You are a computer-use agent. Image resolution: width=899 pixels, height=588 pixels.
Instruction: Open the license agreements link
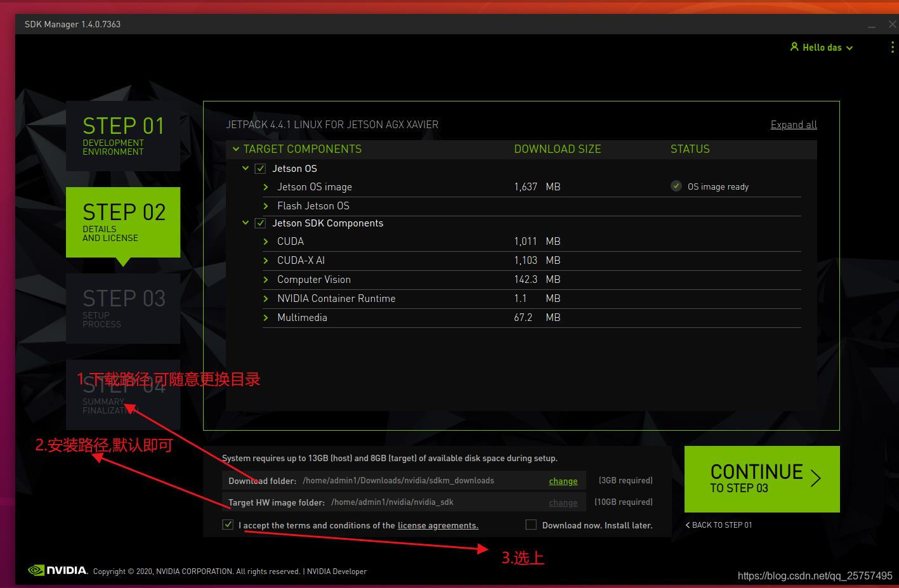click(x=438, y=525)
